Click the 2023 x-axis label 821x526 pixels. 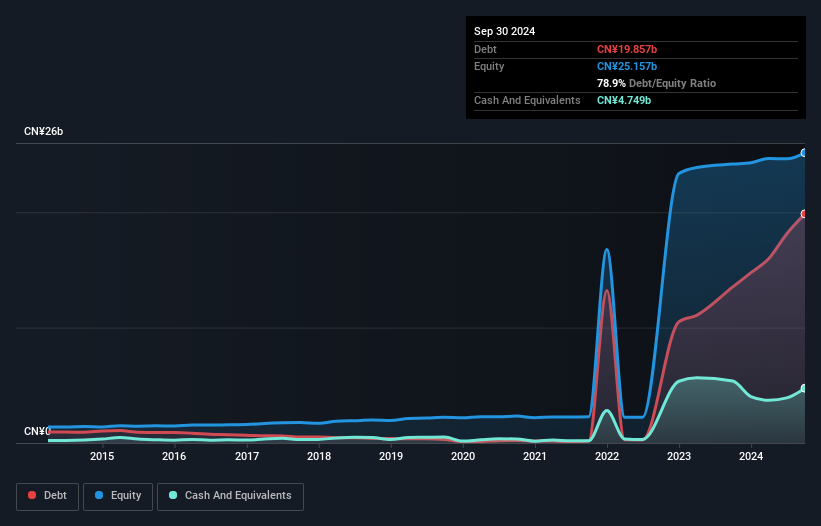click(x=679, y=456)
